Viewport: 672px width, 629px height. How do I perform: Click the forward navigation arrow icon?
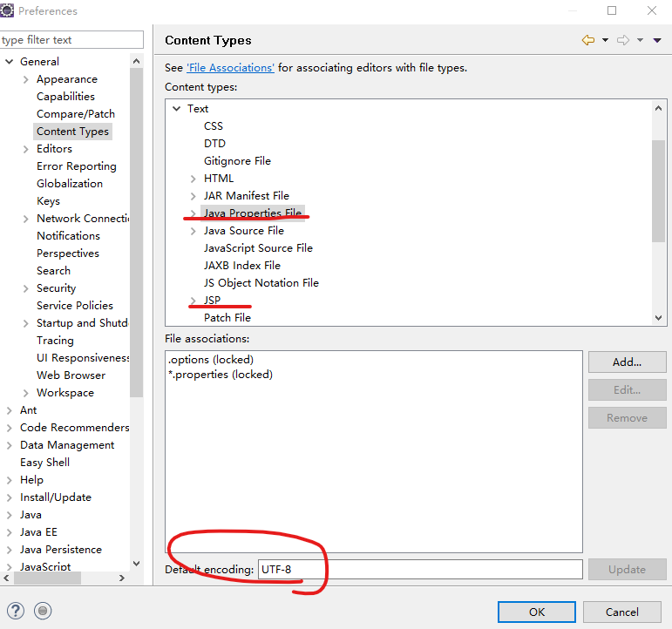(x=623, y=40)
